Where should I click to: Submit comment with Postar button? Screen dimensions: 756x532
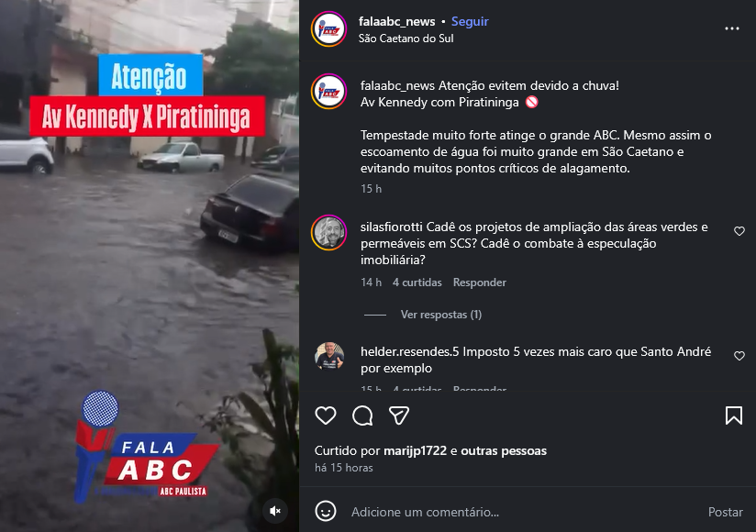click(725, 512)
